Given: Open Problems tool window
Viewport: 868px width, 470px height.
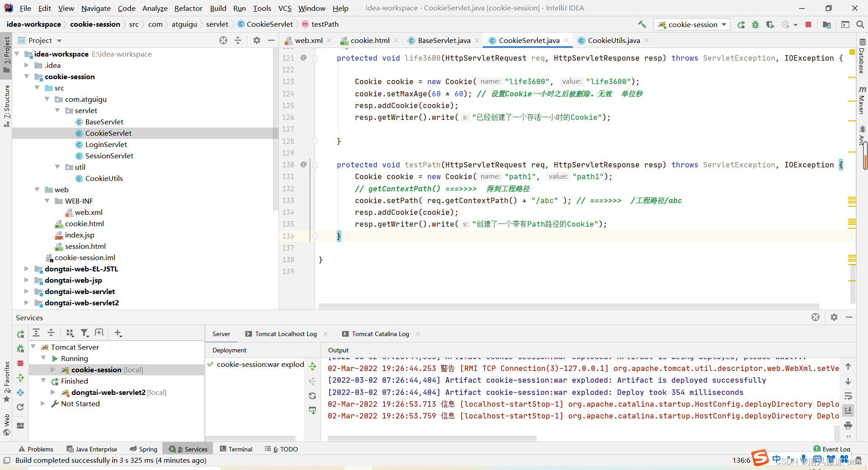Looking at the screenshot, I should pyautogui.click(x=36, y=449).
